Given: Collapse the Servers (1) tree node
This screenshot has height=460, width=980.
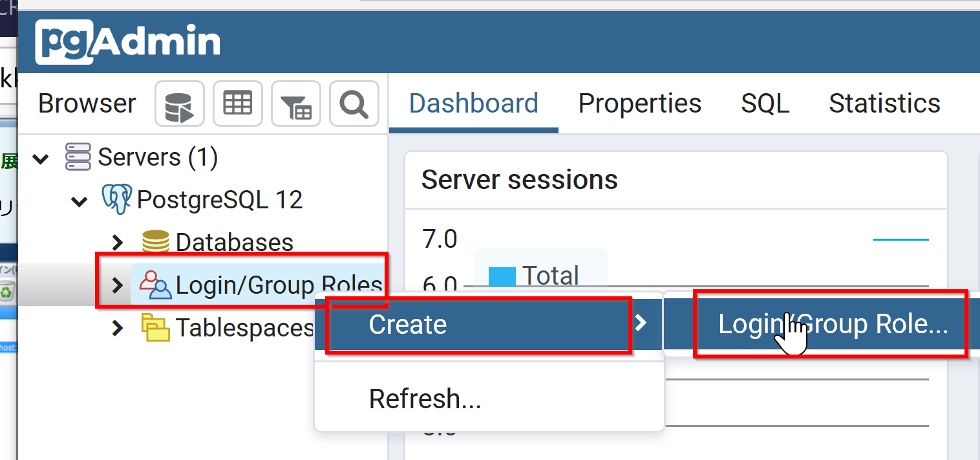Looking at the screenshot, I should click(x=41, y=159).
